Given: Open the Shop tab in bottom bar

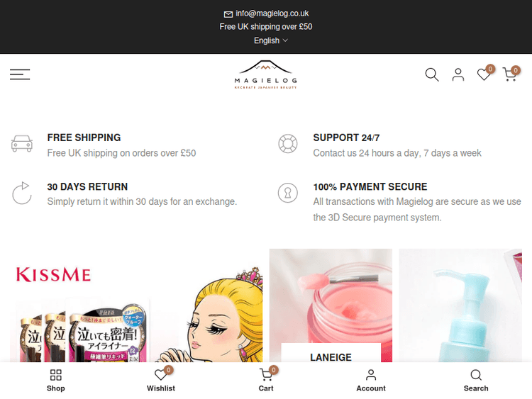Looking at the screenshot, I should 55,381.
